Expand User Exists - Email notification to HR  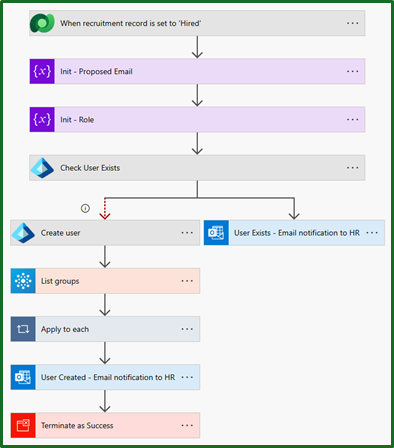pos(294,233)
